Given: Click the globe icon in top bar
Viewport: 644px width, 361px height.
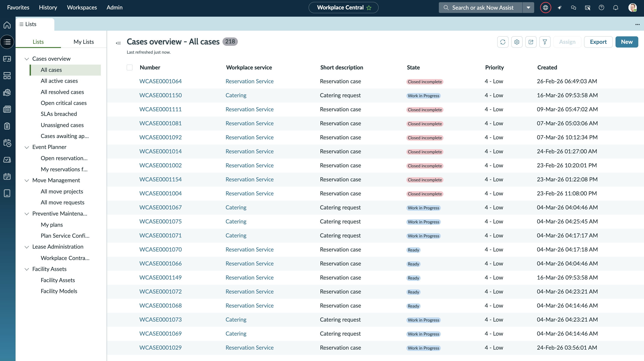Looking at the screenshot, I should pyautogui.click(x=546, y=8).
